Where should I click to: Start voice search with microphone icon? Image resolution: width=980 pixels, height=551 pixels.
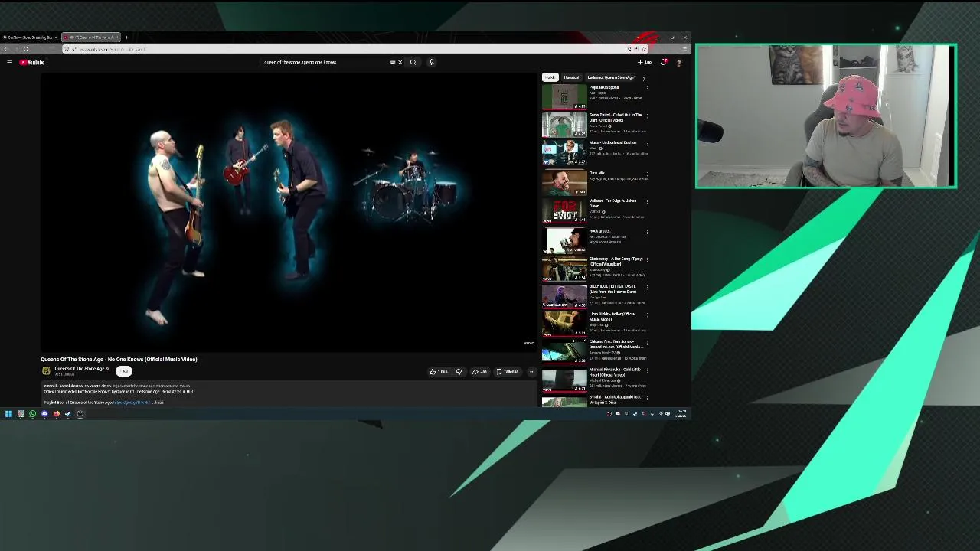[431, 62]
